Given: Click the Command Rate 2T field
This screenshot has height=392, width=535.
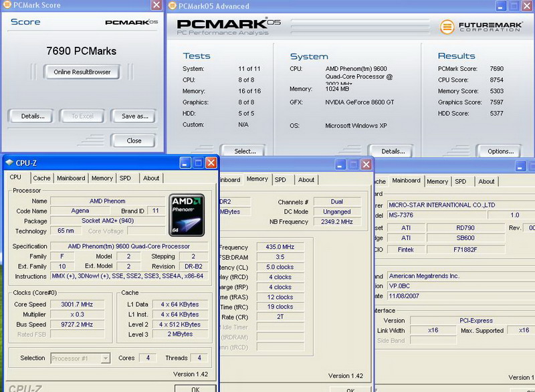Looking at the screenshot, I should [x=280, y=317].
